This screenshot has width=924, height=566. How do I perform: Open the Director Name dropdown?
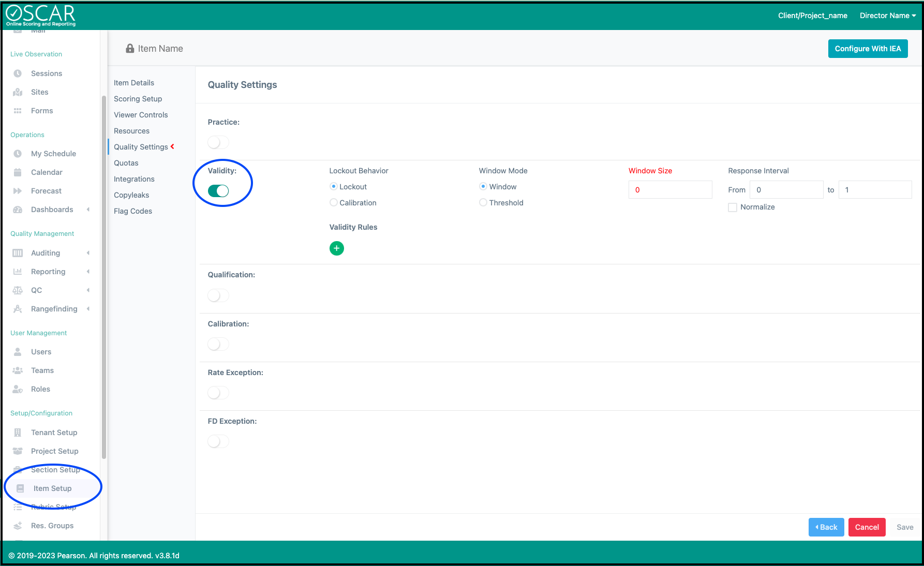point(887,16)
